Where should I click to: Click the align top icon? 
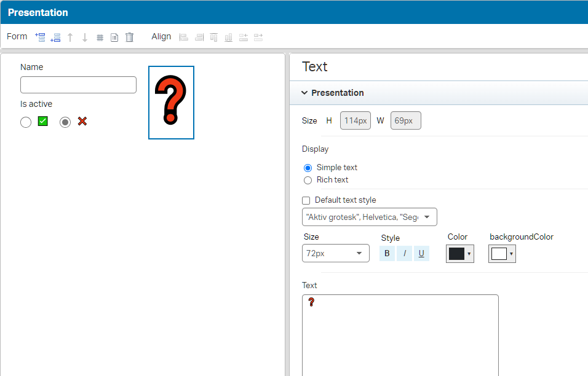coord(213,37)
